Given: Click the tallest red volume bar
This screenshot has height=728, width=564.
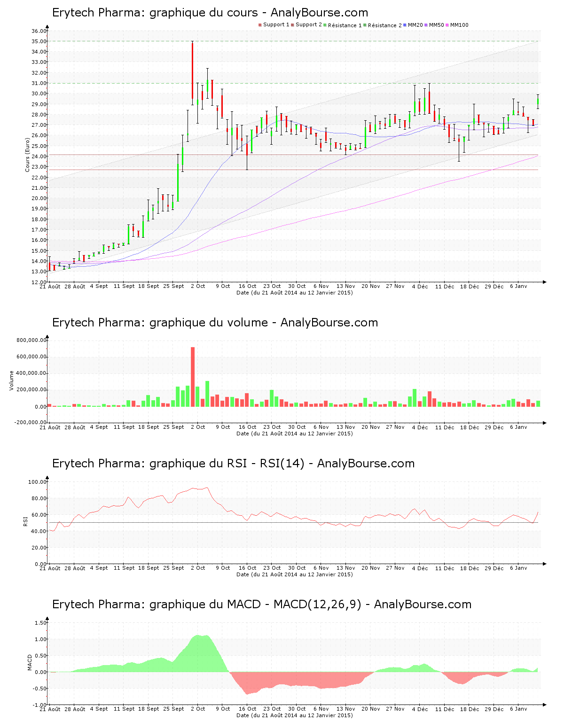Looking at the screenshot, I should [x=193, y=377].
